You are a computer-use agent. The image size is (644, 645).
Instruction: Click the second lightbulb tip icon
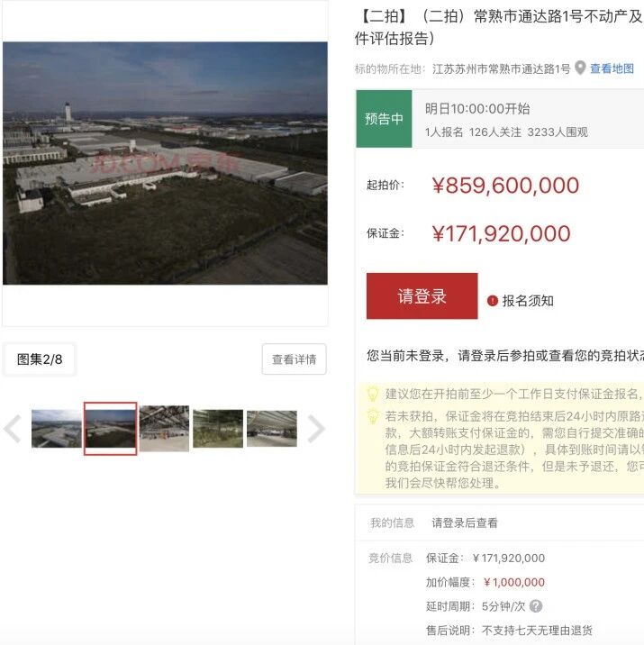(x=373, y=416)
